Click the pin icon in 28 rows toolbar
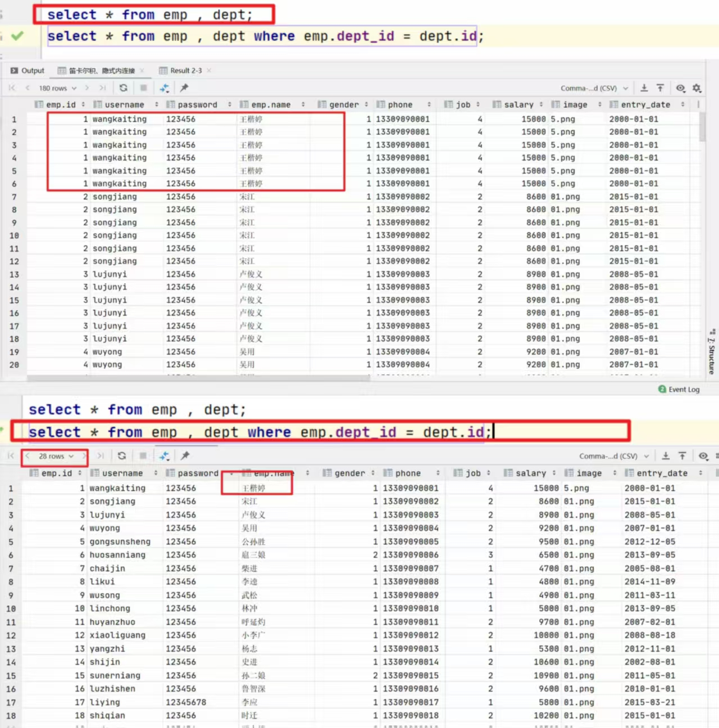The width and height of the screenshot is (719, 728). pyautogui.click(x=185, y=456)
